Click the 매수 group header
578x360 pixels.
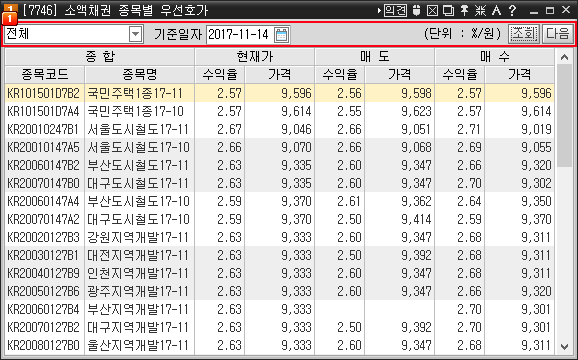(x=494, y=57)
